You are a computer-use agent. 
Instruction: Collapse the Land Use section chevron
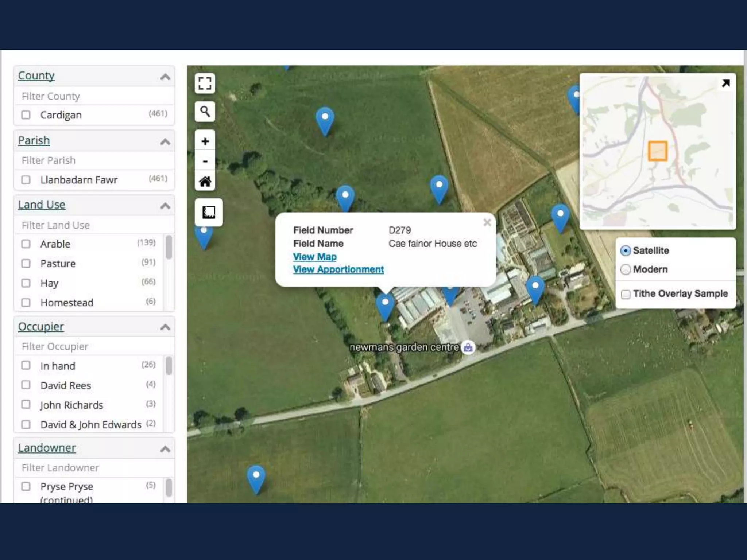(165, 206)
